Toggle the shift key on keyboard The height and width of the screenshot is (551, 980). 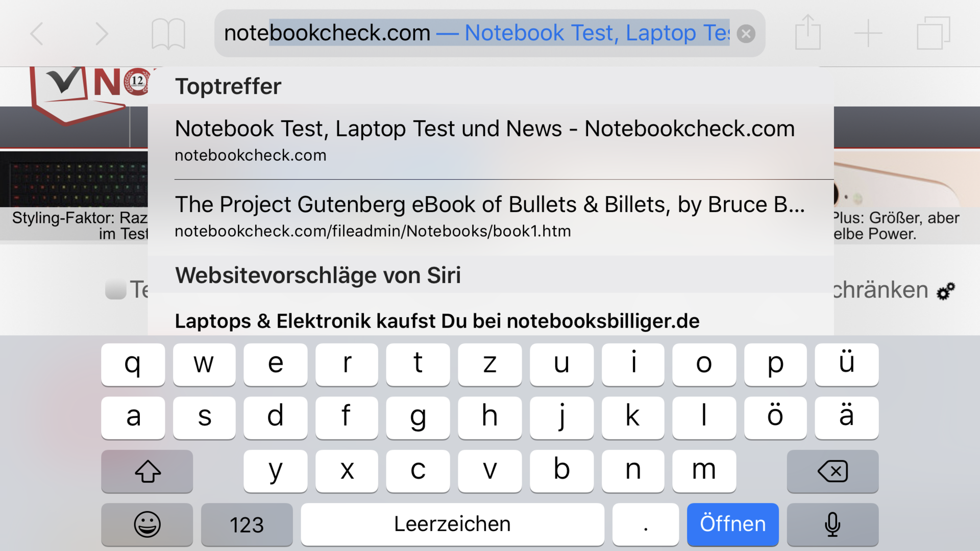(147, 471)
